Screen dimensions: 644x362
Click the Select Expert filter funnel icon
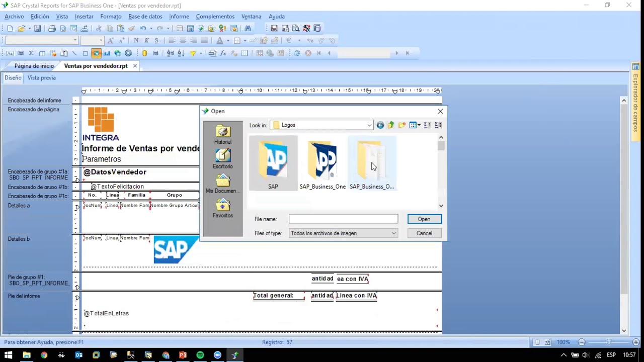coord(193,53)
